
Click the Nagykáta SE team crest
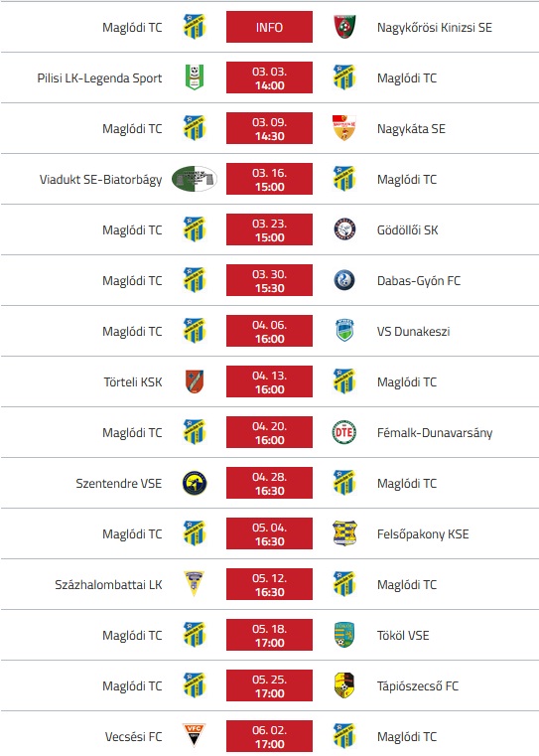(343, 128)
